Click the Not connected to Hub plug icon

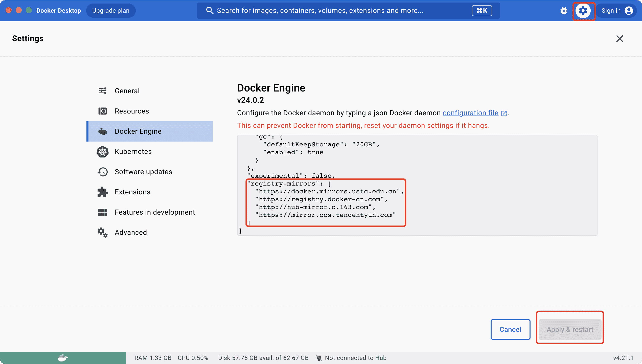tap(319, 358)
